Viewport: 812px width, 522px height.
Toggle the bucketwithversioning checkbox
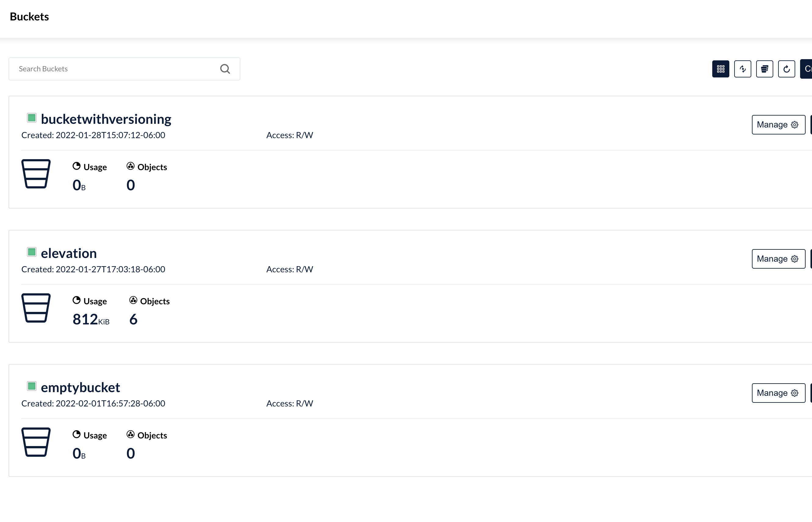click(31, 118)
